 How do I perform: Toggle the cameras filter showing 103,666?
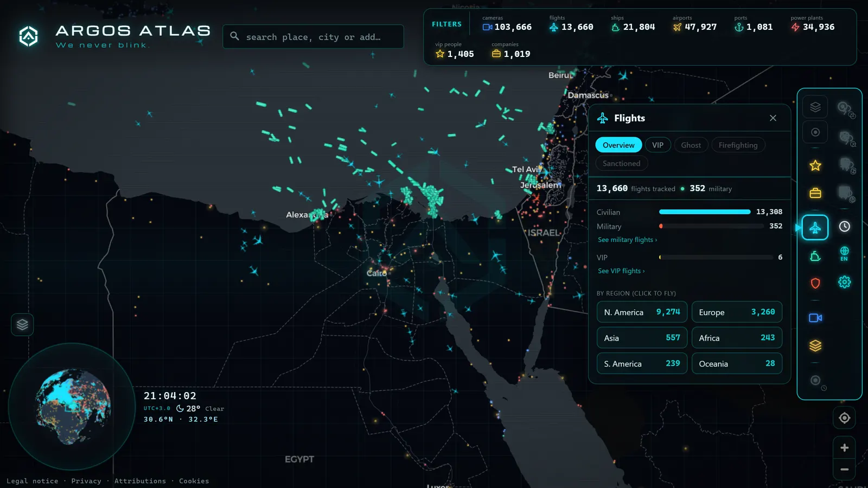(x=507, y=23)
